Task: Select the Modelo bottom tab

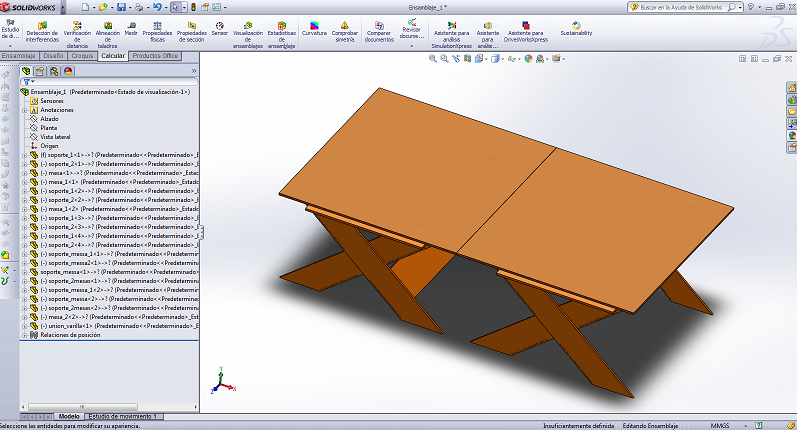Action: (69, 416)
